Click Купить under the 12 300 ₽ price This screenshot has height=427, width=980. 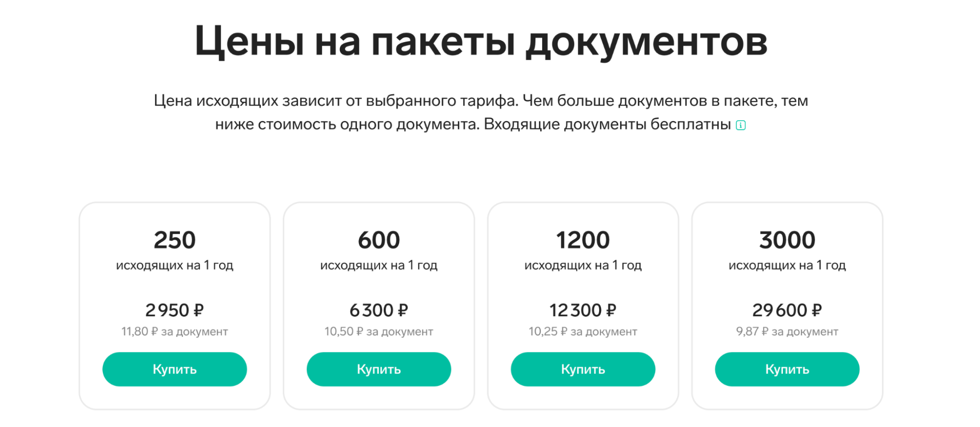coord(582,369)
